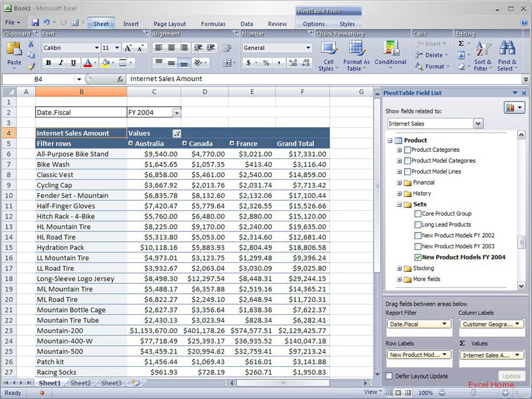Toggle underline formatting
This screenshot has height=399, width=532.
click(x=73, y=63)
